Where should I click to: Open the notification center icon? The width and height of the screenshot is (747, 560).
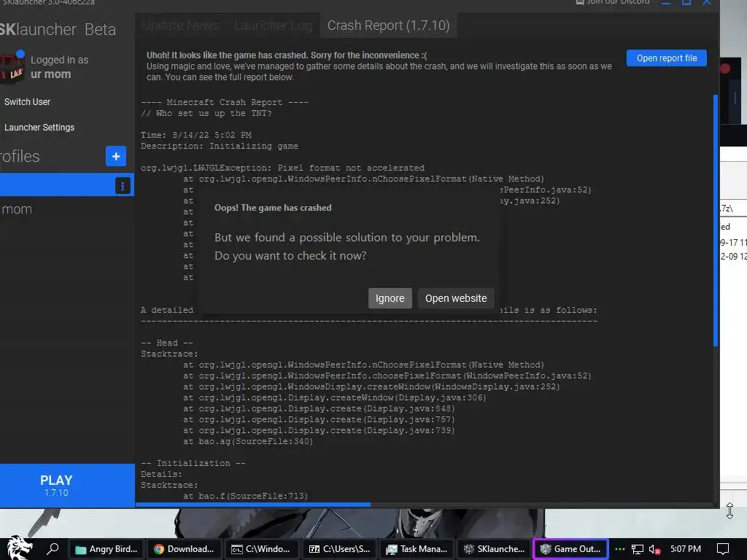(x=723, y=549)
